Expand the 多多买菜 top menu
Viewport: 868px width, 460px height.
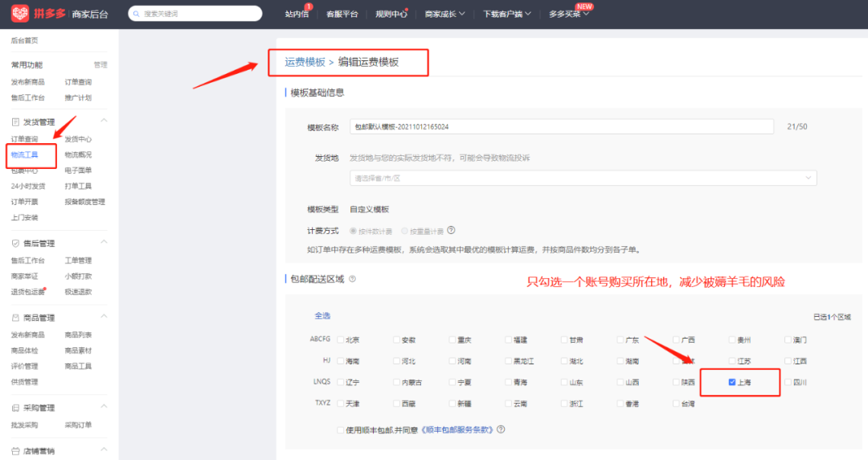pos(568,14)
